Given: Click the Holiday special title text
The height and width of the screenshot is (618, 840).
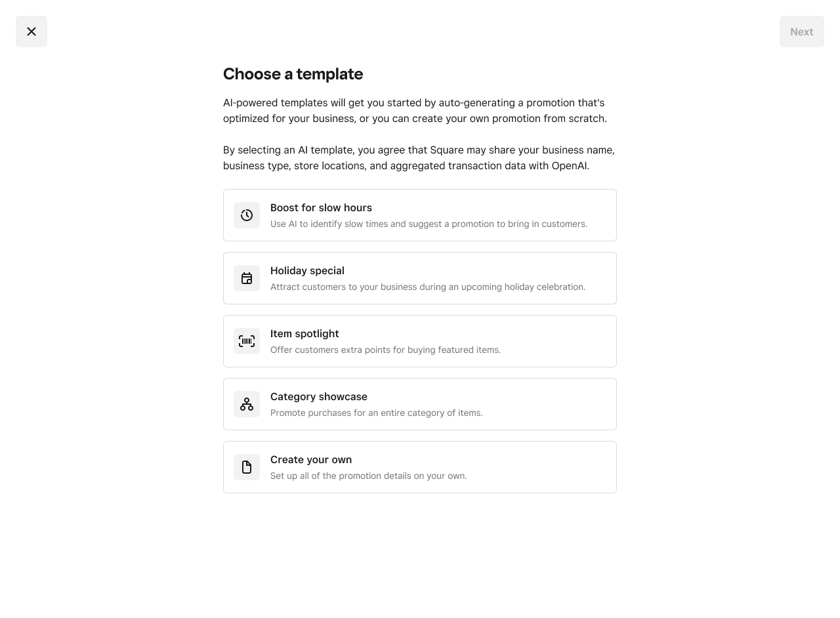Looking at the screenshot, I should click(307, 271).
